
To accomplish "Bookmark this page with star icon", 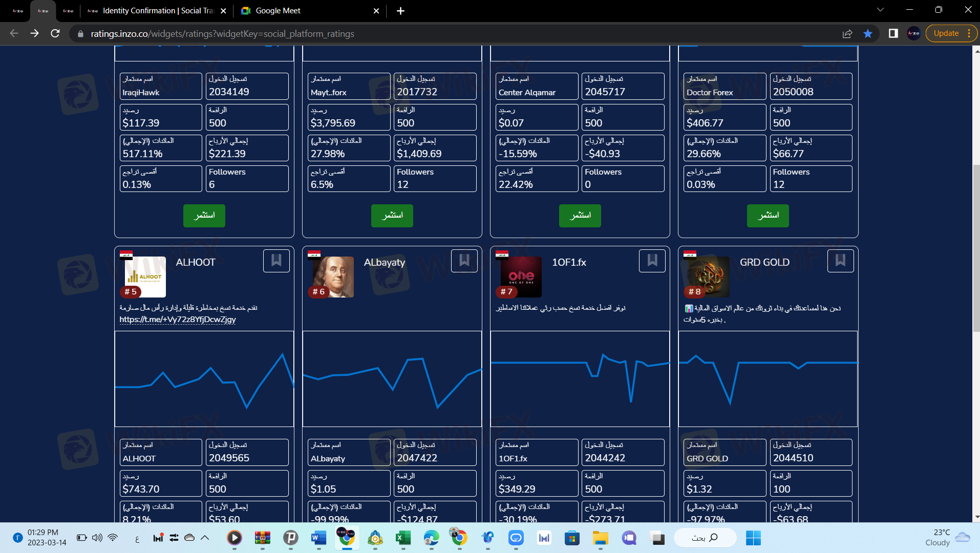I will click(868, 33).
